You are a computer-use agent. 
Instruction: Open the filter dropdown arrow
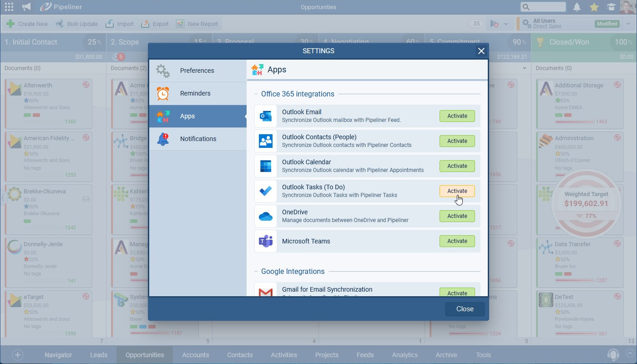tap(506, 24)
